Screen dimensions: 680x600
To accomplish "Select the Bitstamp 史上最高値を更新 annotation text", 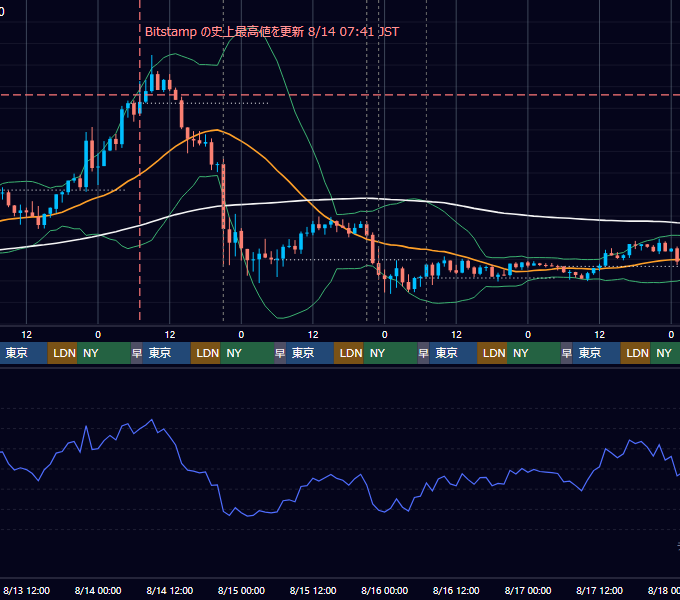I will pos(271,32).
